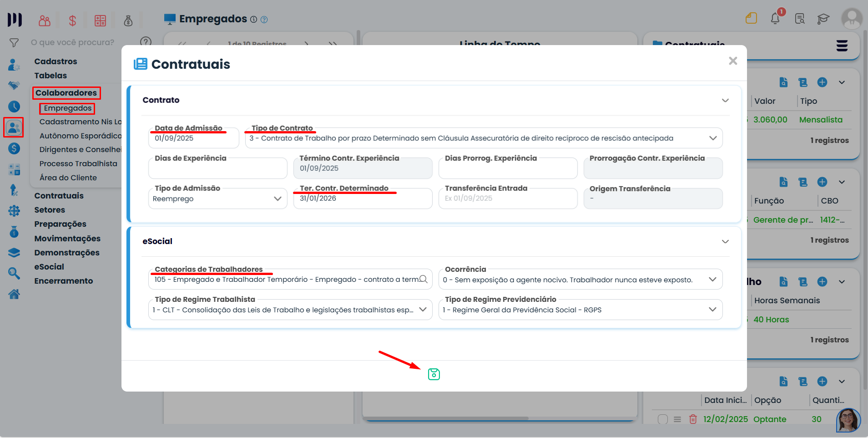Click the help question mark beside Empregados title
This screenshot has height=438, width=868.
click(x=264, y=20)
